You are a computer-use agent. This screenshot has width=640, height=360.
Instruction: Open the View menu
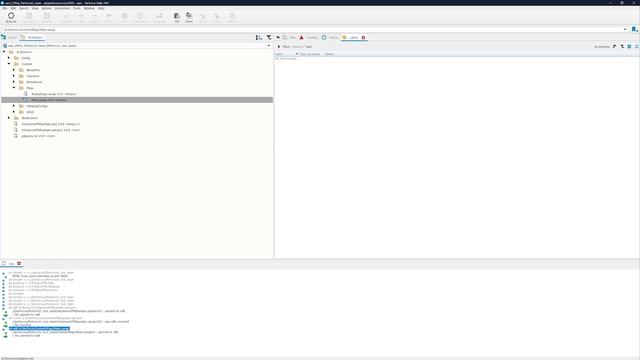coord(35,8)
